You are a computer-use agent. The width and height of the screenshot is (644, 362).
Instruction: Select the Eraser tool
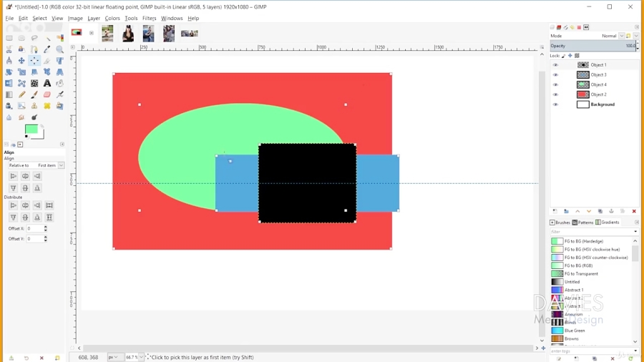coord(47,95)
